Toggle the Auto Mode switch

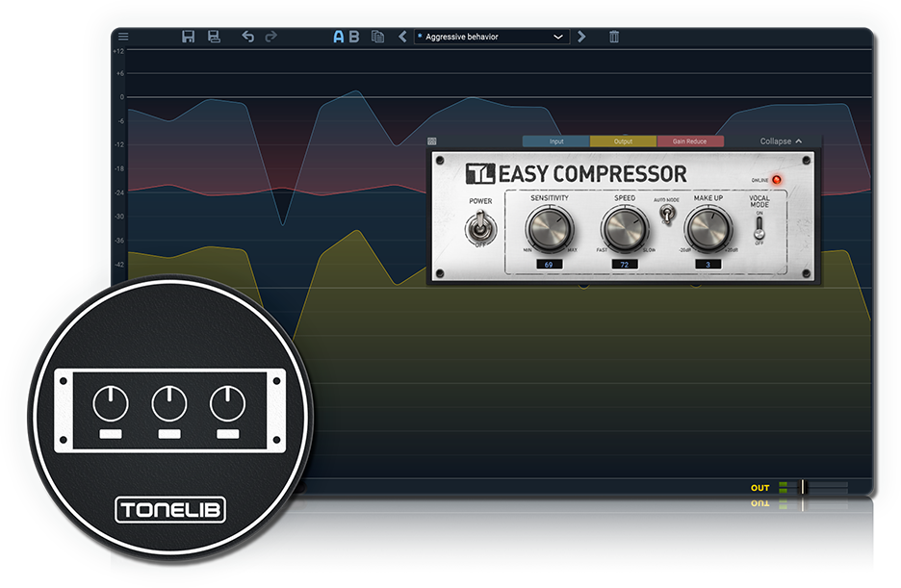pyautogui.click(x=667, y=215)
